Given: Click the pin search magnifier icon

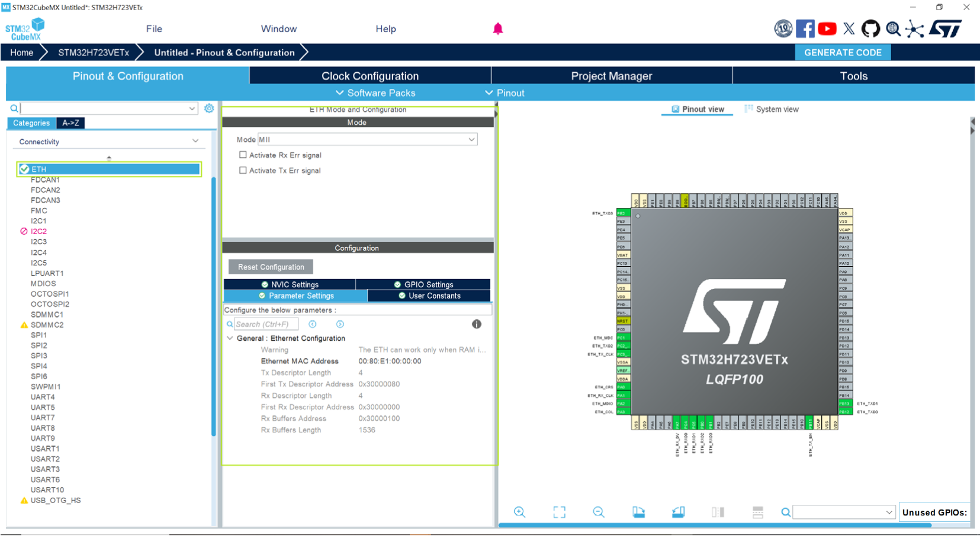Looking at the screenshot, I should [x=786, y=512].
